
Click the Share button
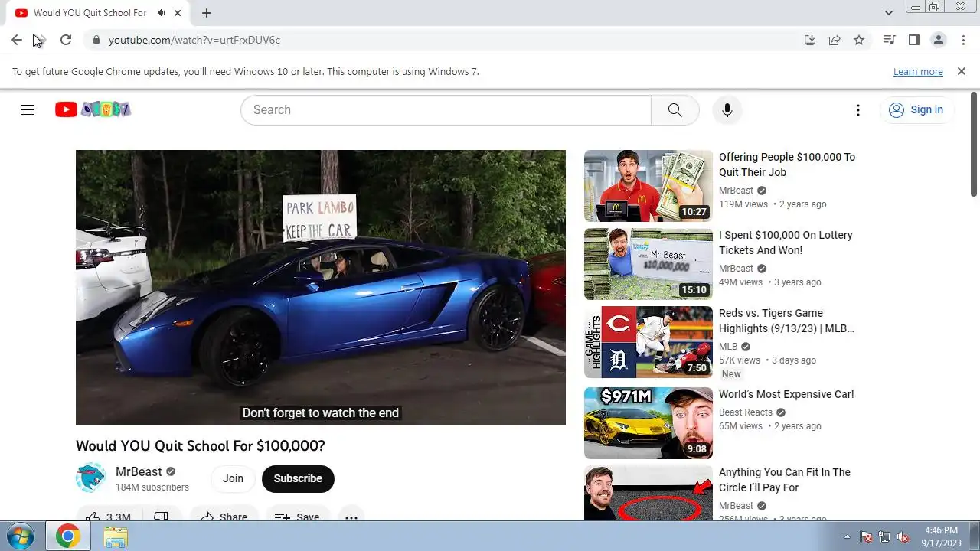224,517
